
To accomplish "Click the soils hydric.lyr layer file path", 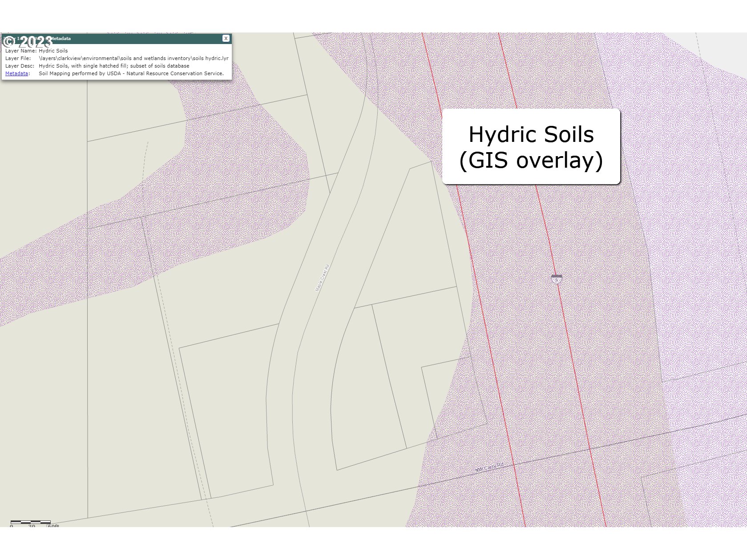I will [133, 58].
